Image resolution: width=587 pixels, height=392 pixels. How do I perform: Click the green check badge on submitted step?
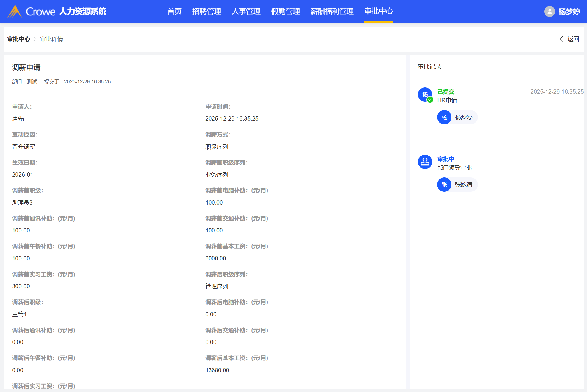click(430, 100)
